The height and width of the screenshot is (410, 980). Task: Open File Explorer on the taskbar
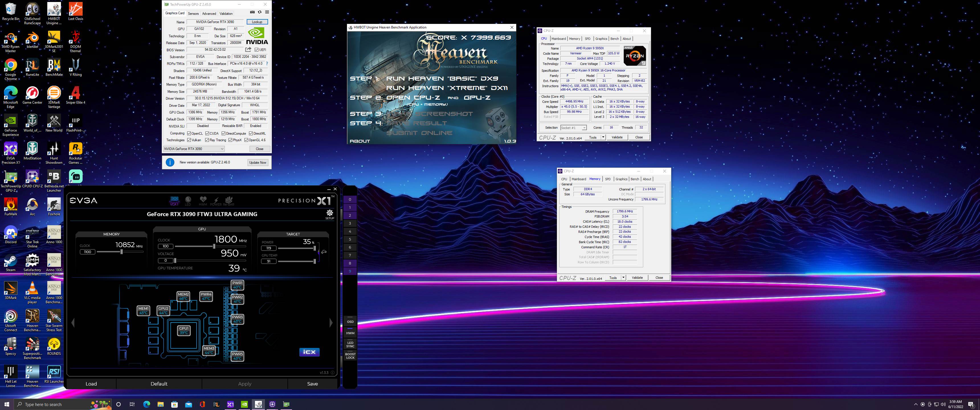(161, 404)
